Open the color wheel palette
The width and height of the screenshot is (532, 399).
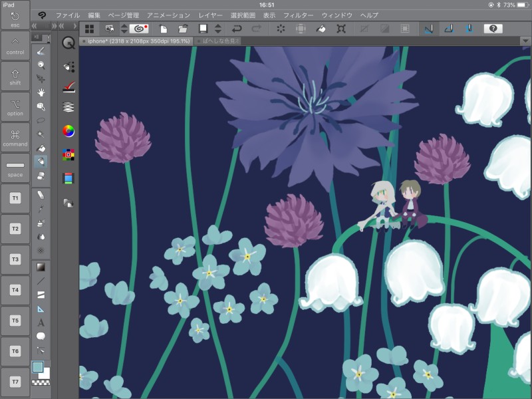[x=68, y=131]
